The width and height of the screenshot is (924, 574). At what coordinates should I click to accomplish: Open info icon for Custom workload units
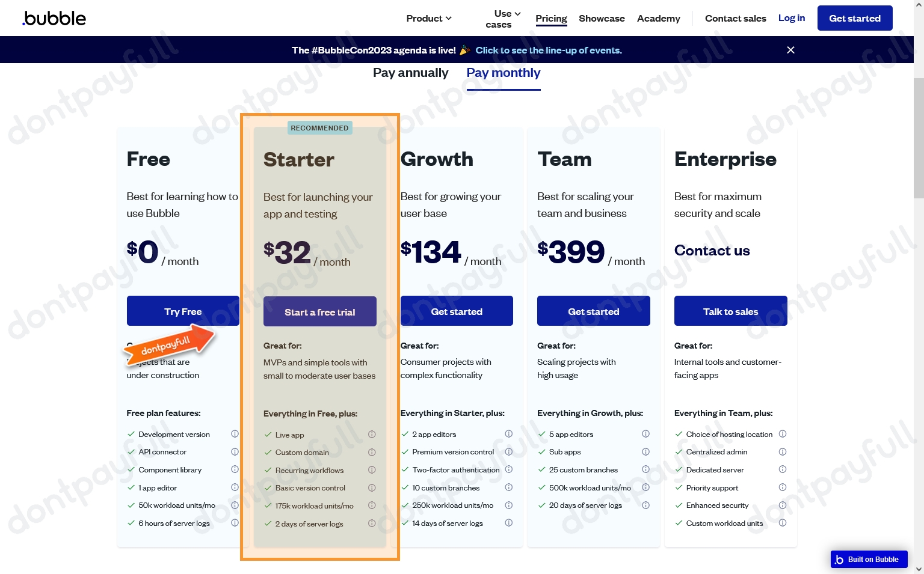[x=783, y=523]
